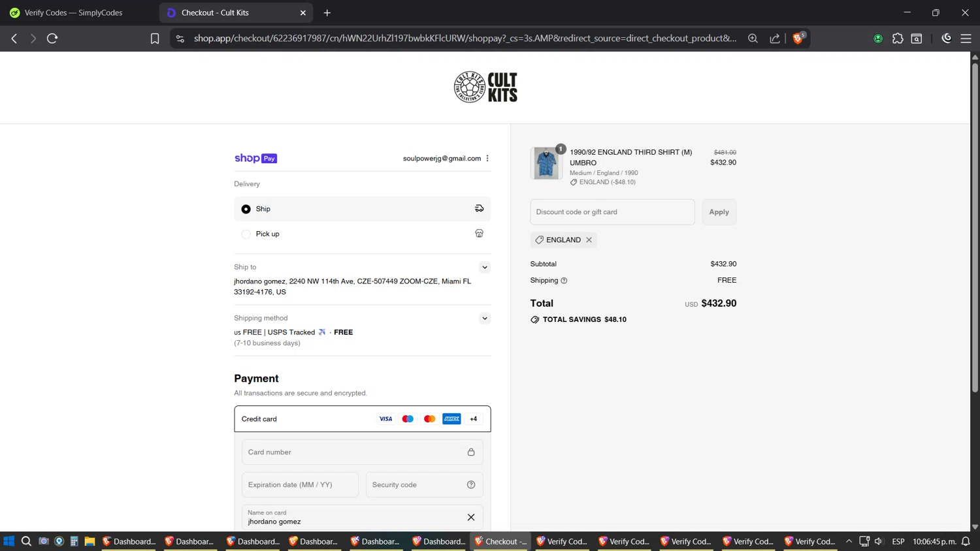Viewport: 980px width, 551px height.
Task: Open site settings icon in address bar
Action: [x=180, y=39]
